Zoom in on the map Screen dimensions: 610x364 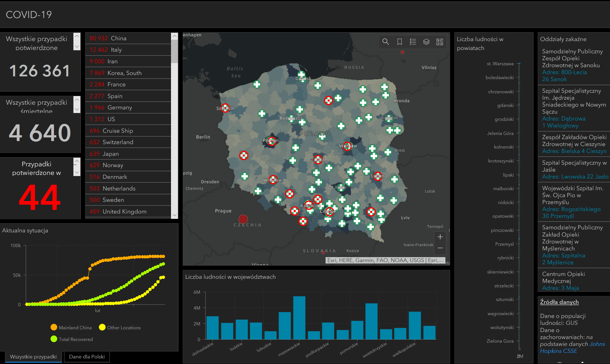[440, 237]
